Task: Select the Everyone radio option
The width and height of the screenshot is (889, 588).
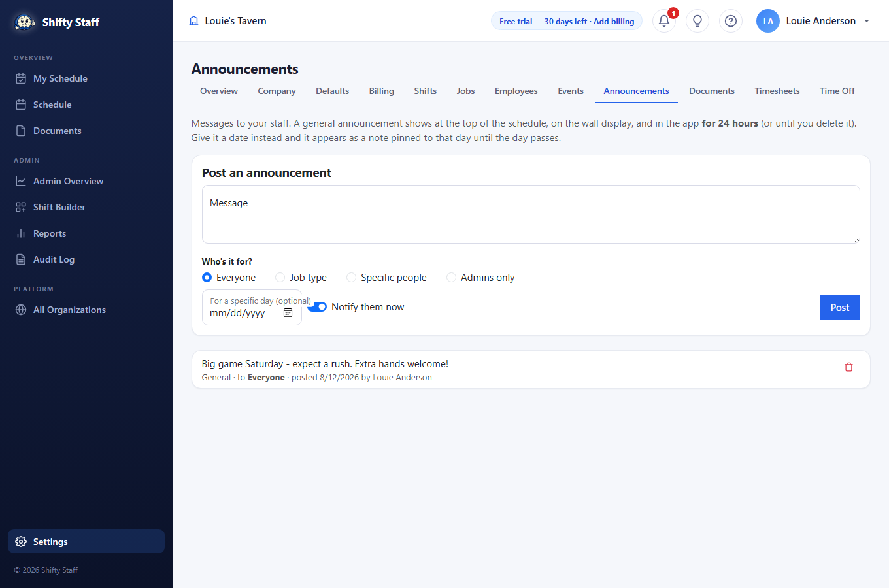Action: (x=207, y=278)
